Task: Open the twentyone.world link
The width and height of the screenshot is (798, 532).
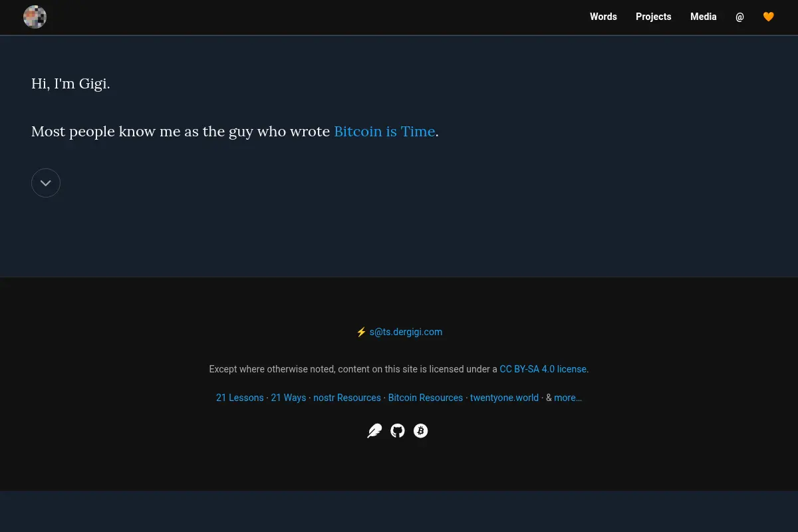Action: tap(504, 398)
